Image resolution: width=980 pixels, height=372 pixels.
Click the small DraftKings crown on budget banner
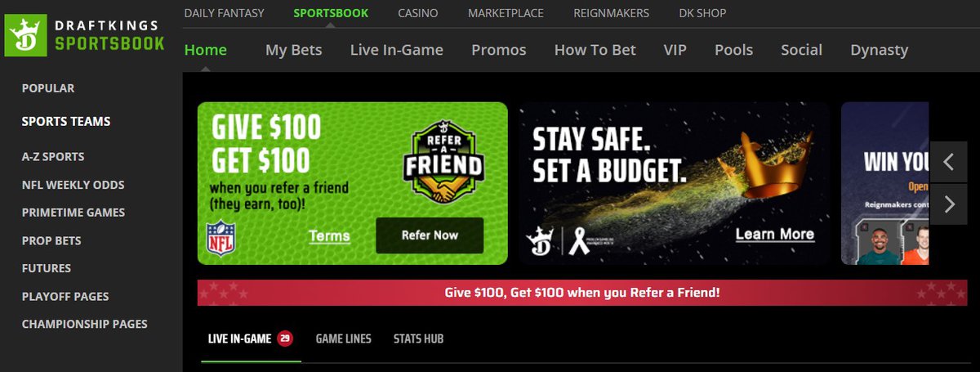[541, 240]
